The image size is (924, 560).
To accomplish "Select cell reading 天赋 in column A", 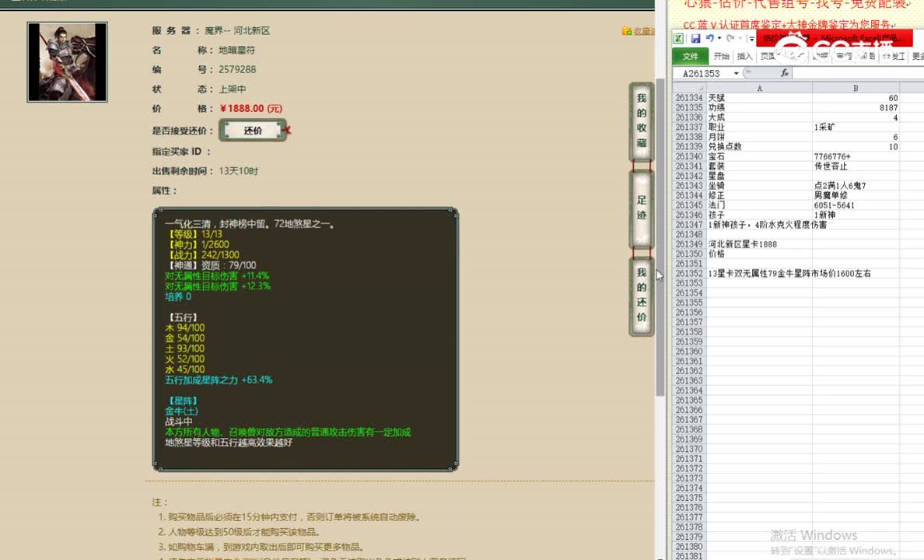I will tap(759, 98).
